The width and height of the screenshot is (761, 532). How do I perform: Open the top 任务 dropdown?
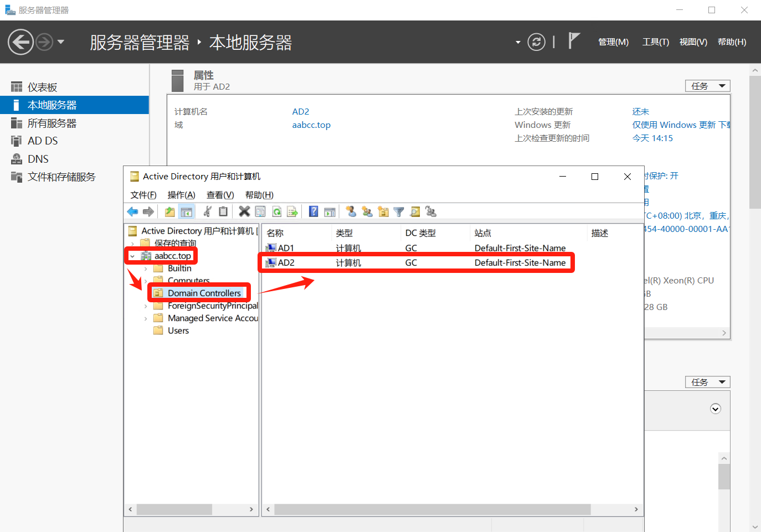click(707, 86)
